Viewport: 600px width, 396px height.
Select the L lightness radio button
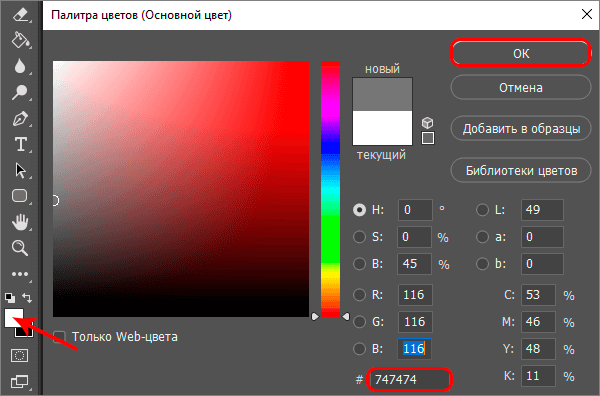click(x=482, y=210)
